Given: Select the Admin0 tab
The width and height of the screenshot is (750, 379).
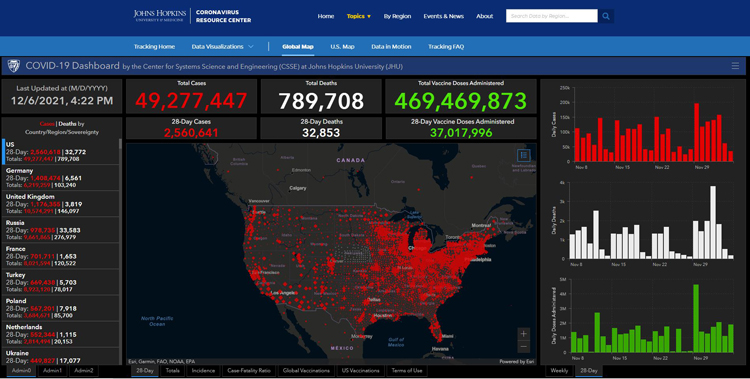Looking at the screenshot, I should [x=21, y=370].
